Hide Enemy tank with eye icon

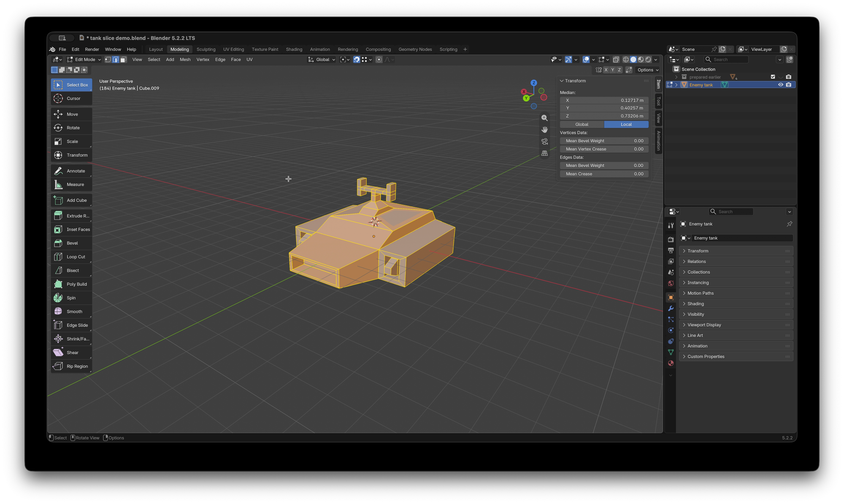point(780,85)
